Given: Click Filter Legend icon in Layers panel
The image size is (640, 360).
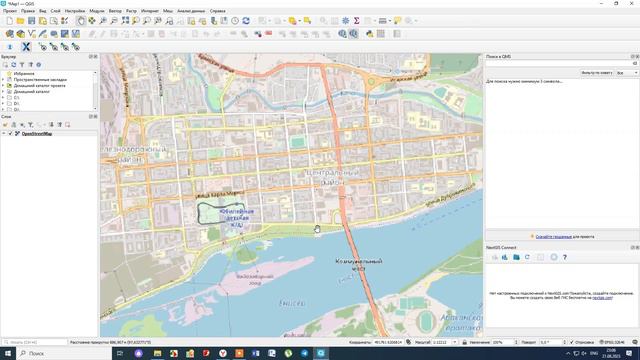Looking at the screenshot, I should point(30,124).
